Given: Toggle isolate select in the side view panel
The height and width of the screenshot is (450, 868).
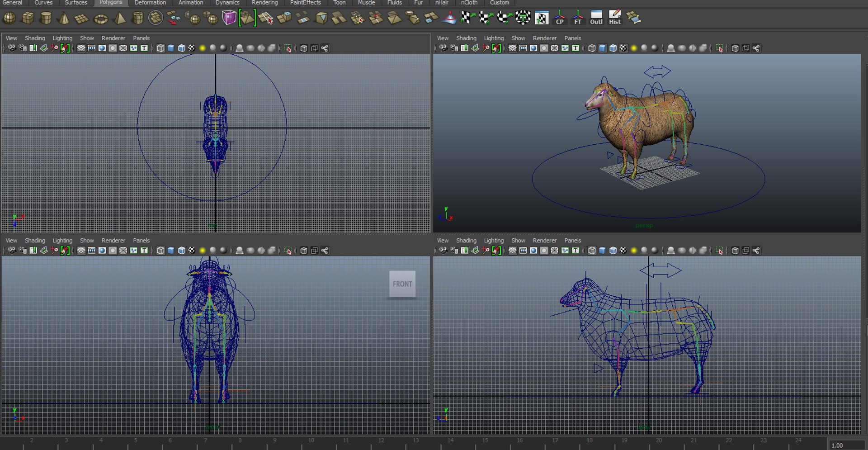Looking at the screenshot, I should (x=719, y=251).
